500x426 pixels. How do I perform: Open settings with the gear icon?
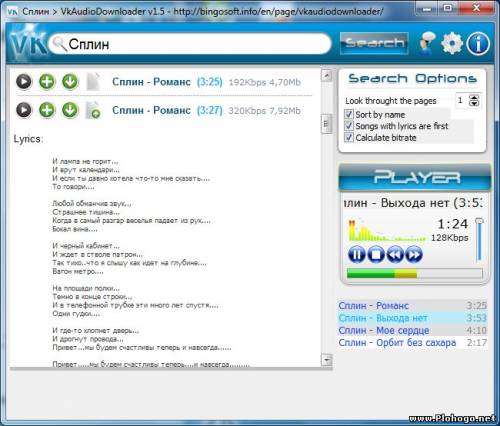(452, 43)
